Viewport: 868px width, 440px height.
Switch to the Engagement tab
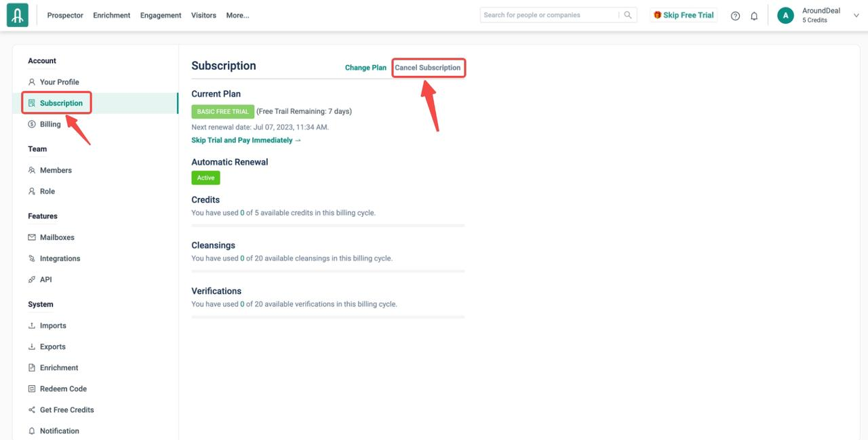(x=161, y=16)
